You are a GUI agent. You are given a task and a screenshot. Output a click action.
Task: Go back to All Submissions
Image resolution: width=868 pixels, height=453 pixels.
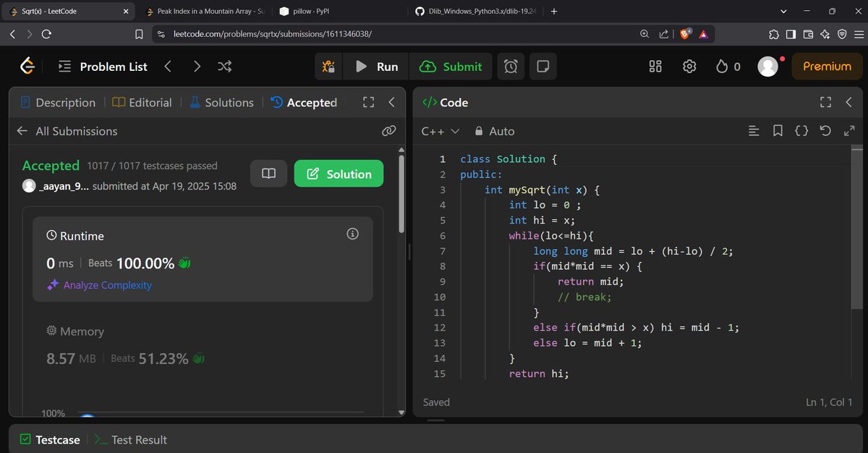pos(67,131)
